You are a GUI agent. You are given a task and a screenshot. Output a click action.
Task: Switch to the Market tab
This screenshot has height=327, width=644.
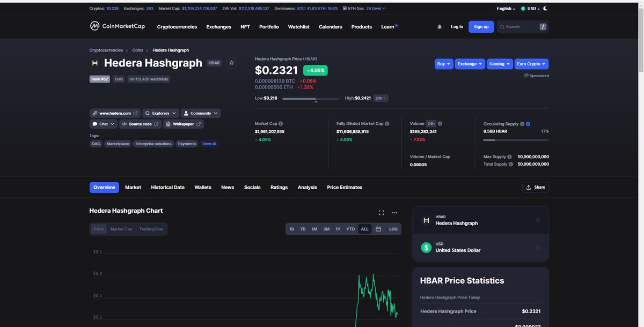tap(133, 188)
